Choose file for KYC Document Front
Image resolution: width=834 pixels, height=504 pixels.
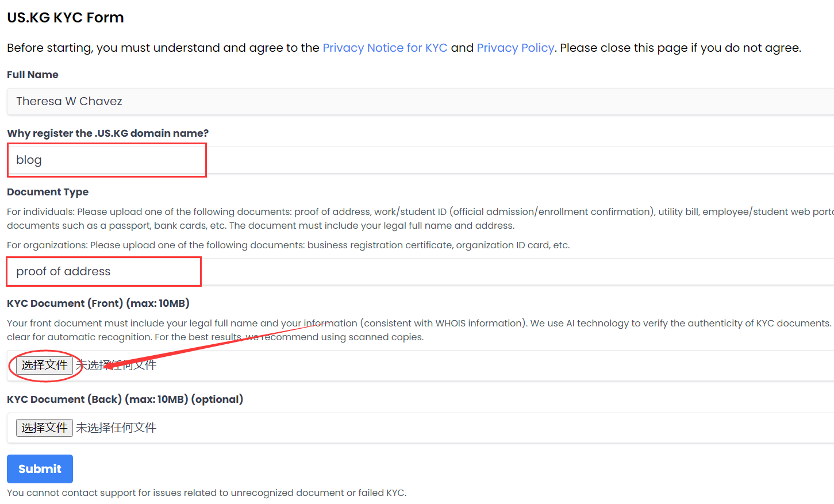(x=44, y=366)
